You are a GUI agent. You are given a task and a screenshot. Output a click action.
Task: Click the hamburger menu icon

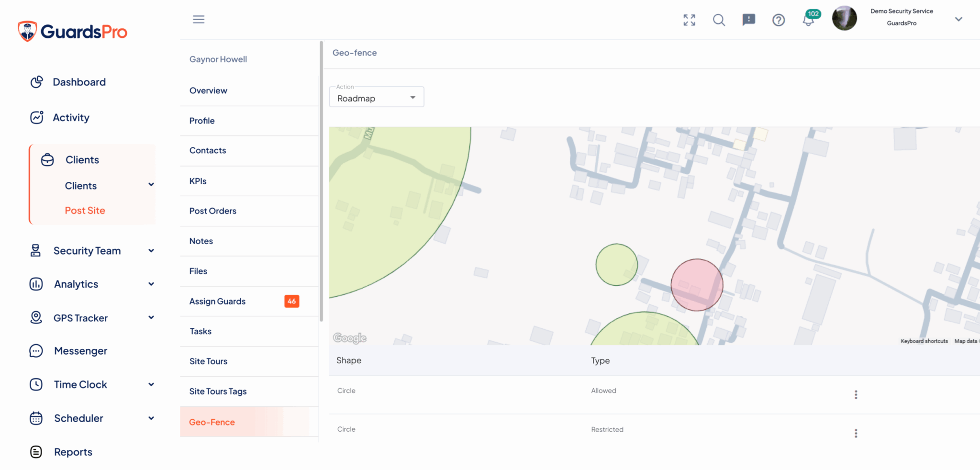[199, 19]
